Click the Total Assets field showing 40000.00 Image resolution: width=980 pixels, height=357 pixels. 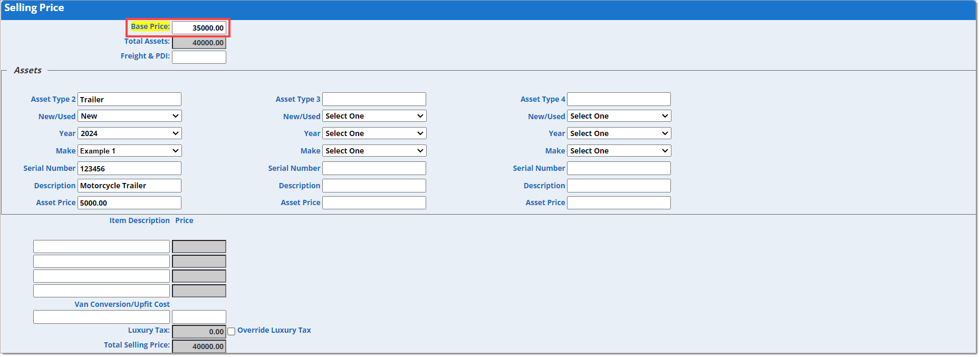click(199, 43)
